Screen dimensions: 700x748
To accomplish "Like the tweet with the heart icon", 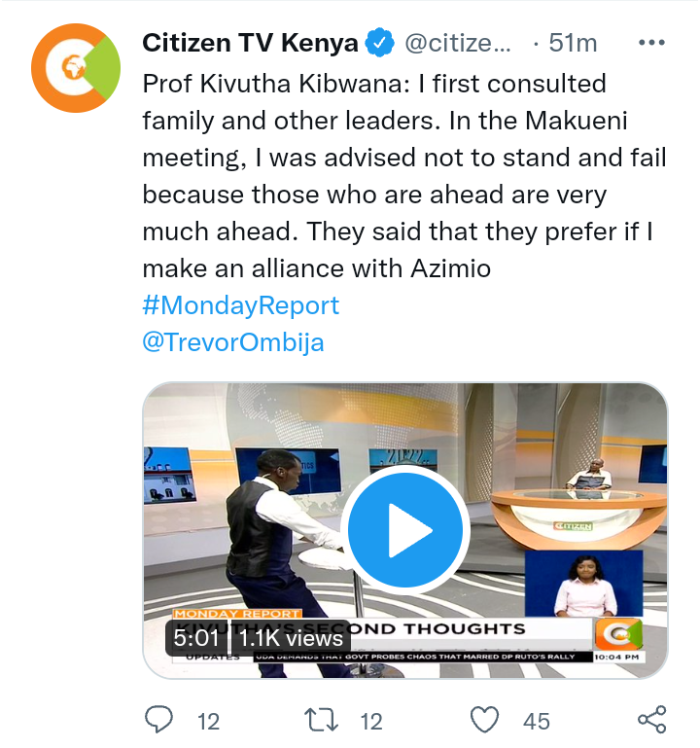I will coord(484,720).
